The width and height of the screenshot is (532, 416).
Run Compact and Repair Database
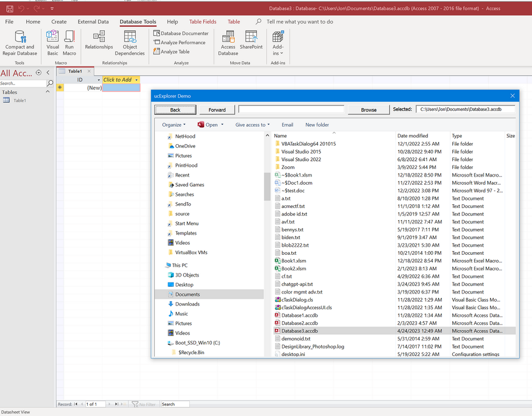(20, 43)
